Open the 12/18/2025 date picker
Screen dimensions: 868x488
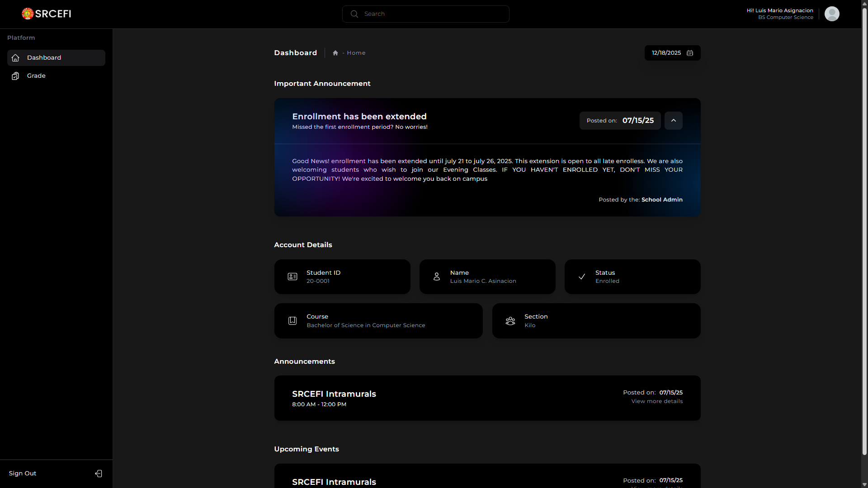click(x=666, y=53)
